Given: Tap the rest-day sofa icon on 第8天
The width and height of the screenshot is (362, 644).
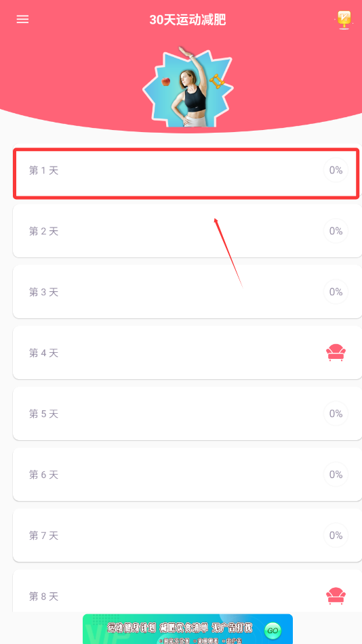Looking at the screenshot, I should coord(336,596).
